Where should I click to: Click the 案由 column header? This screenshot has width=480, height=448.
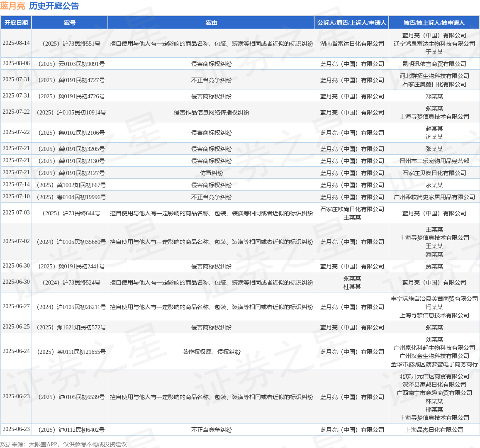pos(211,23)
